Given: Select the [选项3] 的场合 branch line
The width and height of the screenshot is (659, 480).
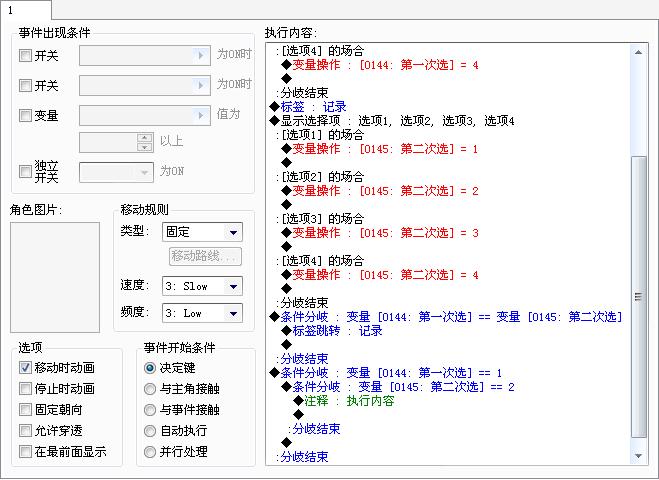Looking at the screenshot, I should pos(320,219).
